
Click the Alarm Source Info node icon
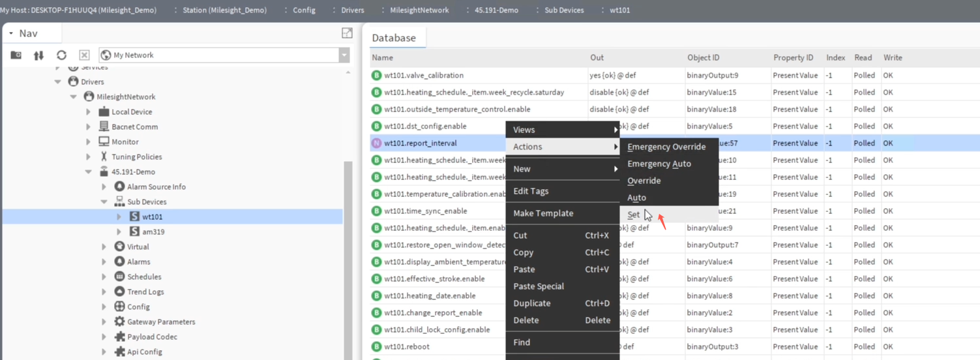click(x=119, y=187)
